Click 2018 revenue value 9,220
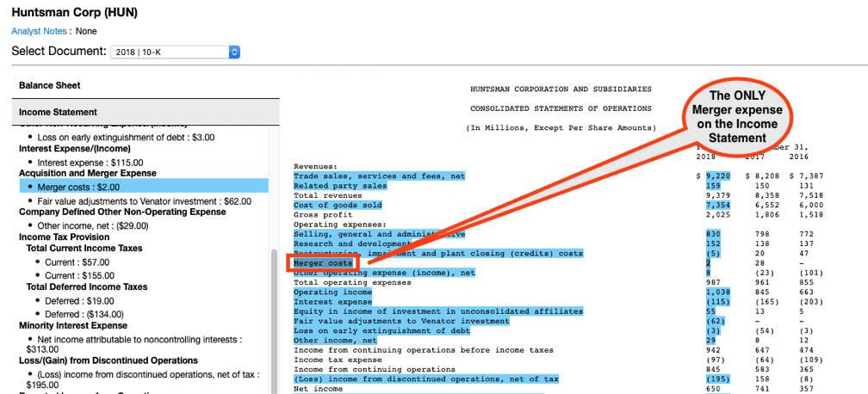Image resolution: width=868 pixels, height=394 pixels. coord(718,176)
